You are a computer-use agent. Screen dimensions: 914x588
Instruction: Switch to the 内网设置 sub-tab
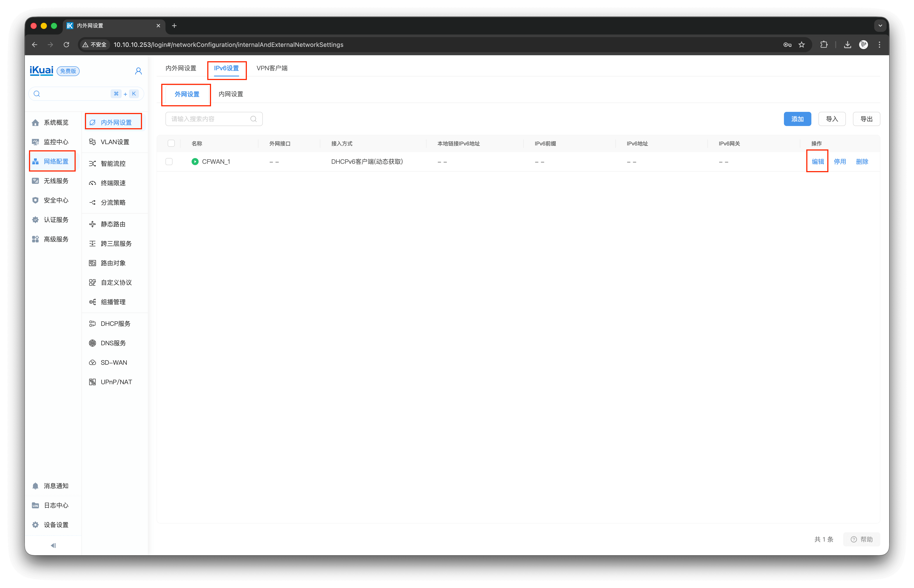coord(231,94)
